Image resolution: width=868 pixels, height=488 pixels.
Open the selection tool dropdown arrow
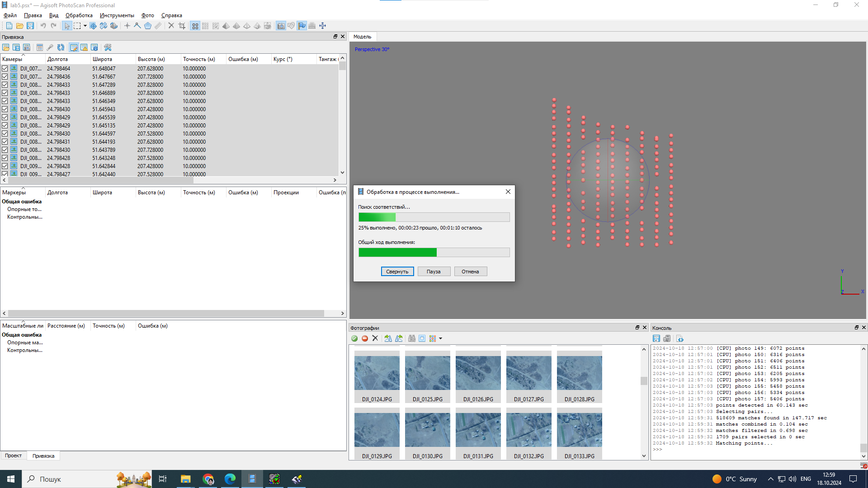click(85, 26)
